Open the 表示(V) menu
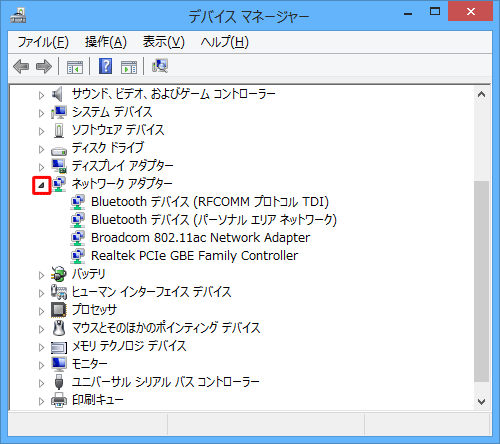The width and height of the screenshot is (500, 444). (163, 42)
